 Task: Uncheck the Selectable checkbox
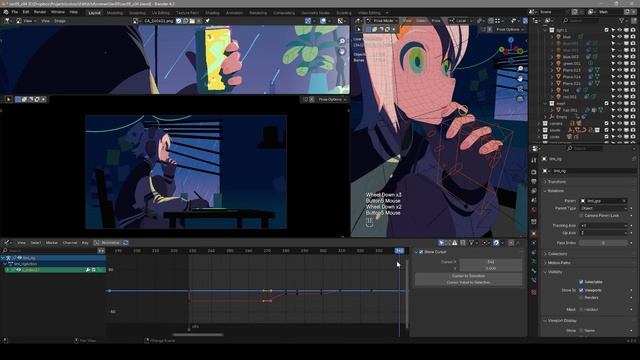[581, 282]
